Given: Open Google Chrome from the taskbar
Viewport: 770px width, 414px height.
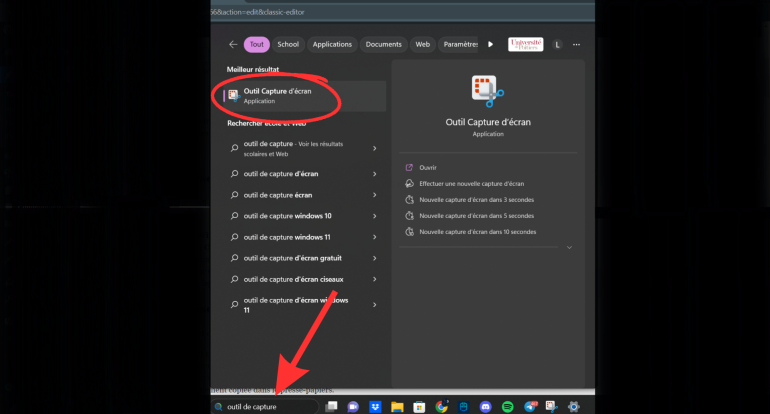Looking at the screenshot, I should click(441, 407).
